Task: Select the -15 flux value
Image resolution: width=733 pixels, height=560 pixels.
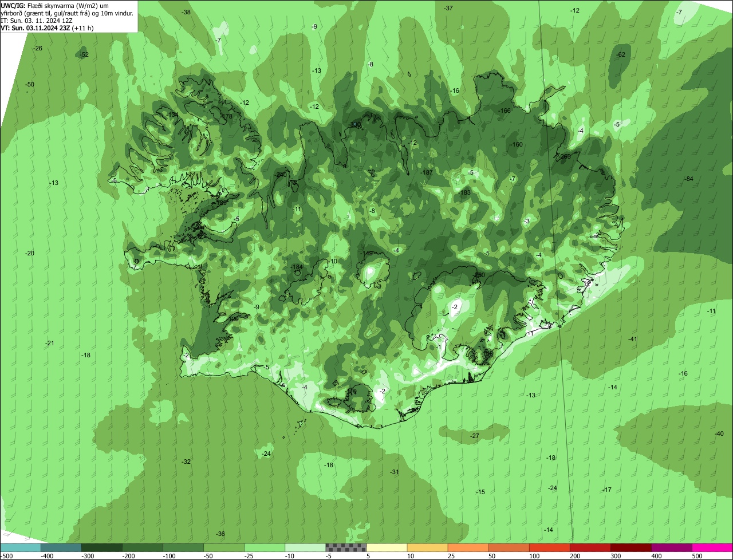Action: click(480, 492)
